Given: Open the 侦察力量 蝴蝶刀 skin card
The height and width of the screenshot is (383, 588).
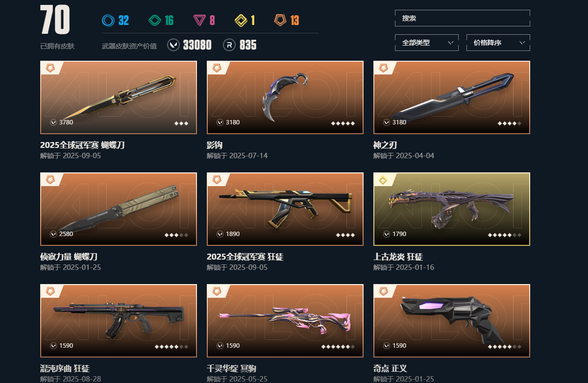Looking at the screenshot, I should pyautogui.click(x=119, y=209).
